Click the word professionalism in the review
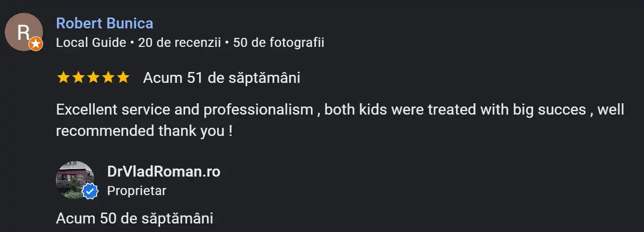644x232 pixels. pyautogui.click(x=258, y=110)
